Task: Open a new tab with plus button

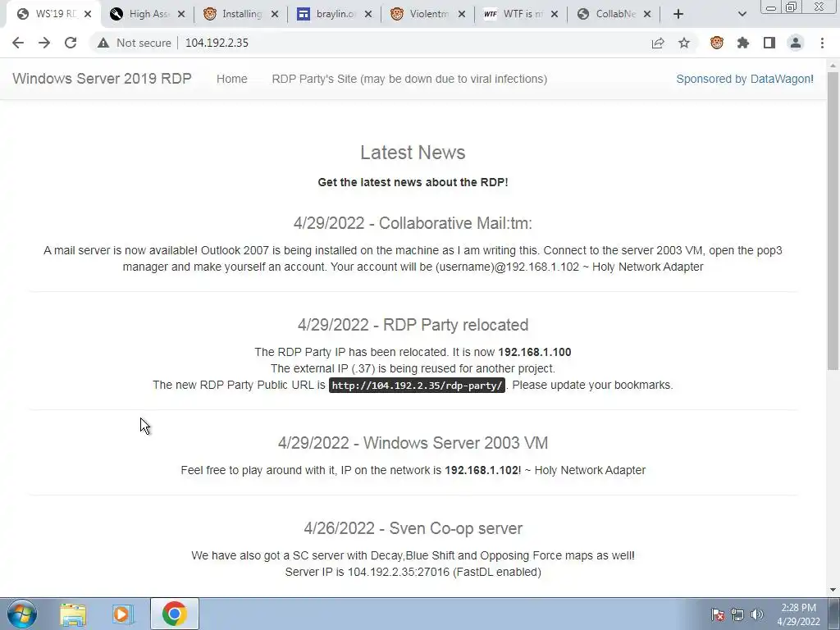Action: click(x=678, y=14)
